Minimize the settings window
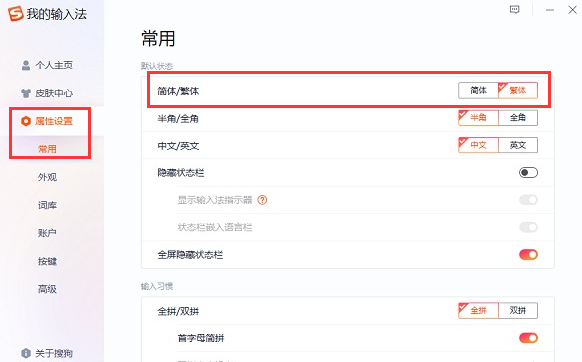The image size is (582, 362). click(x=550, y=10)
